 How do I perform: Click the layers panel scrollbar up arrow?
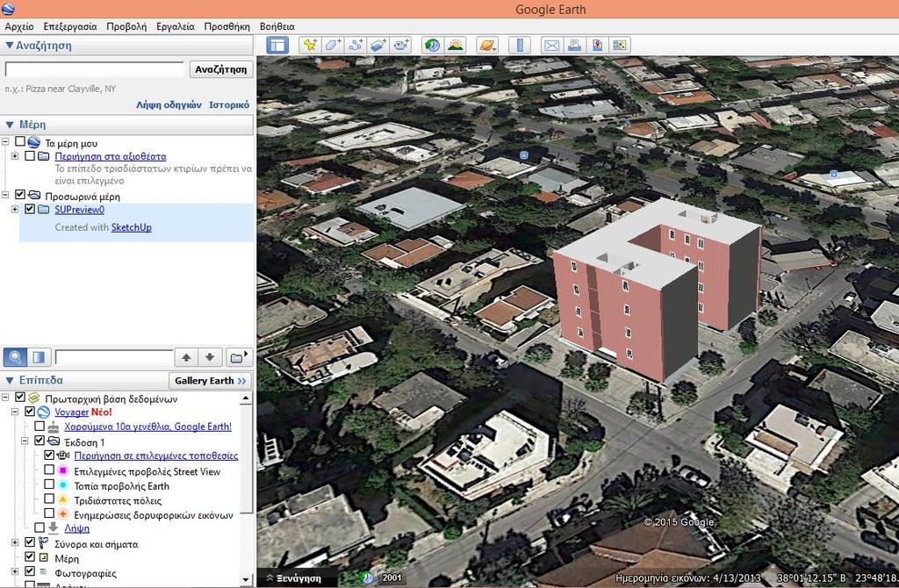pos(246,398)
